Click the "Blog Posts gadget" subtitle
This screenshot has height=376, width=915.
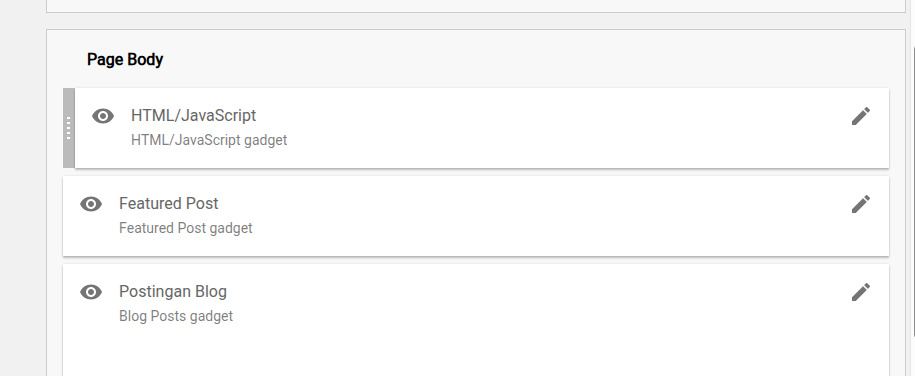pos(176,316)
